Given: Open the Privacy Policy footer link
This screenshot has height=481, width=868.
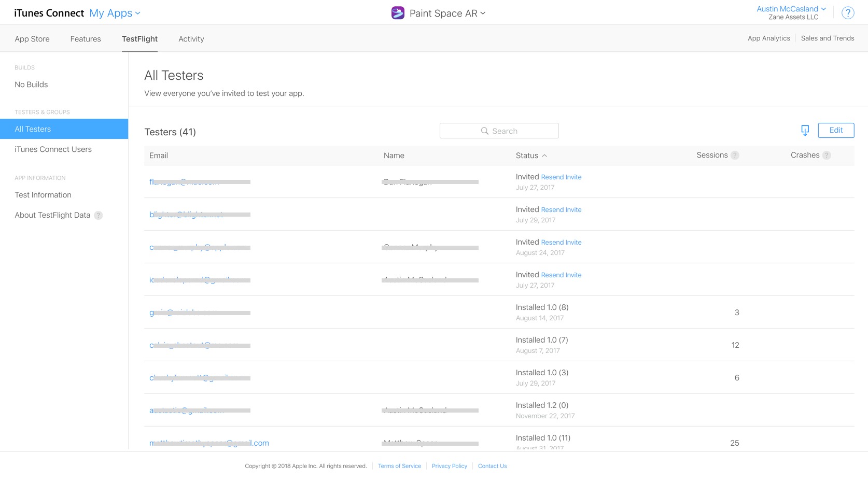Looking at the screenshot, I should [449, 466].
